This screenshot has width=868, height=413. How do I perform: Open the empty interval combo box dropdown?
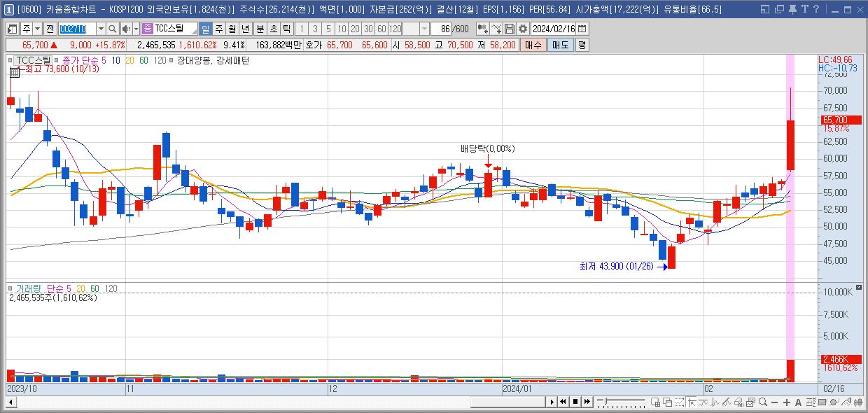click(x=425, y=29)
